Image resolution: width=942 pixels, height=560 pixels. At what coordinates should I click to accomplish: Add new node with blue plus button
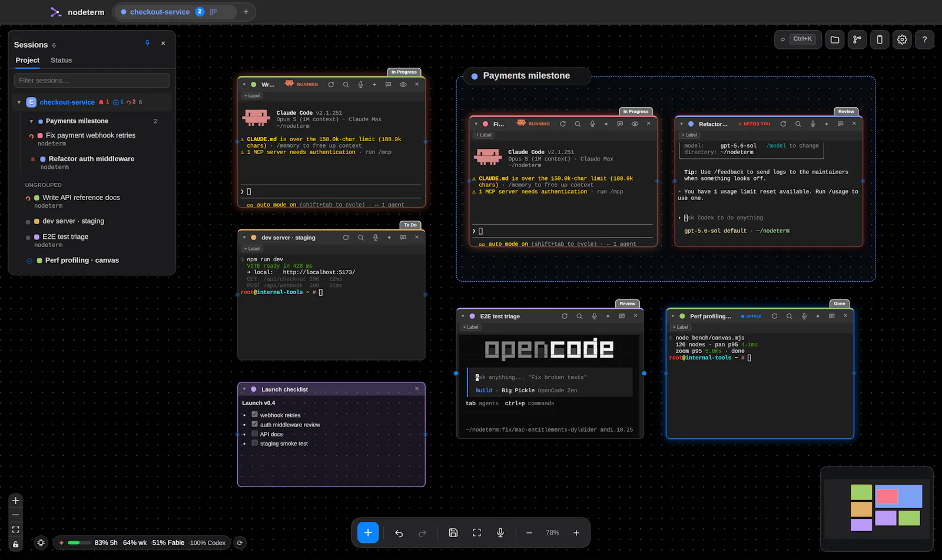[368, 532]
